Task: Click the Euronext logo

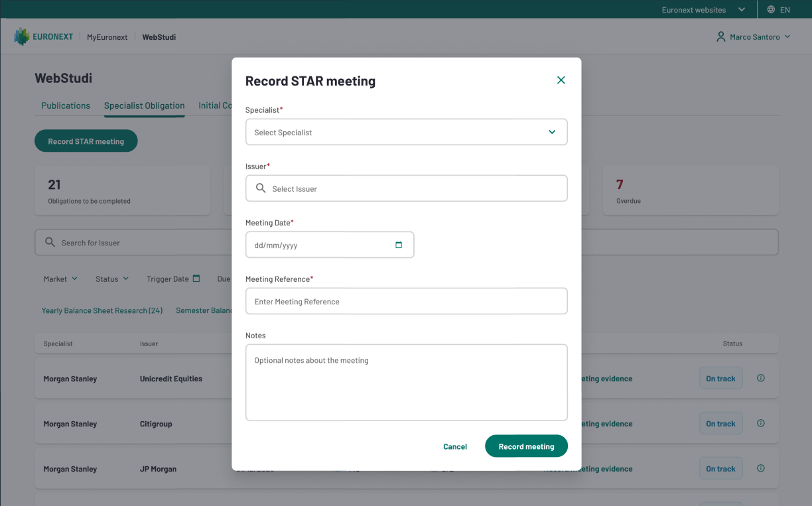Action: (x=44, y=36)
